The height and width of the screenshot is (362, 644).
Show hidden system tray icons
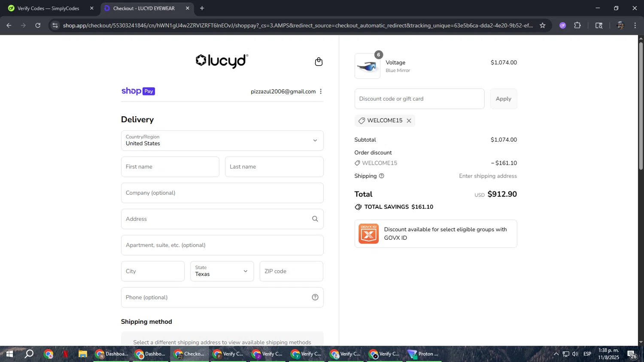(x=556, y=354)
